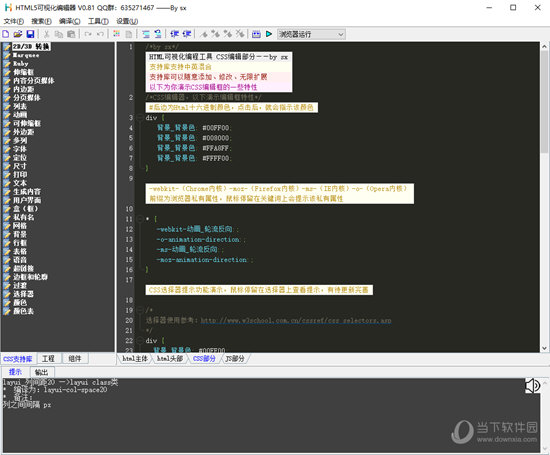Click the first gray bookmark toolbar icon

tap(204, 34)
